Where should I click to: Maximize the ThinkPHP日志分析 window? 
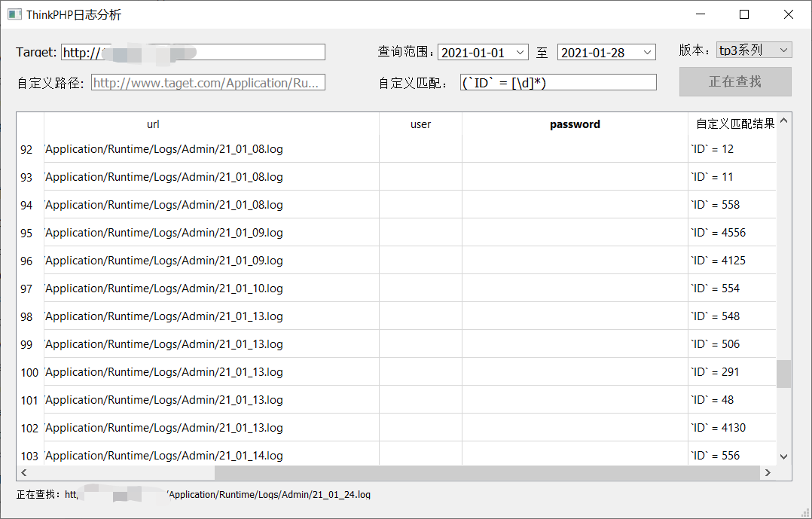click(x=744, y=14)
